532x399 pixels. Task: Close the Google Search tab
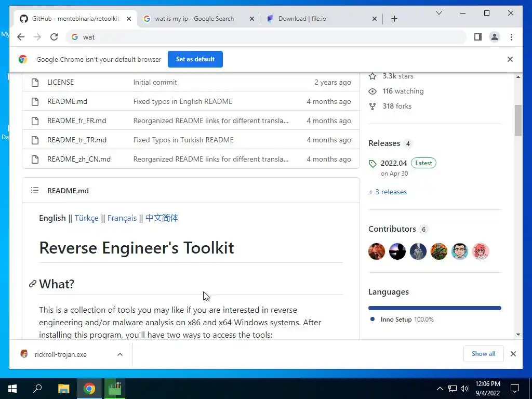coord(252,19)
